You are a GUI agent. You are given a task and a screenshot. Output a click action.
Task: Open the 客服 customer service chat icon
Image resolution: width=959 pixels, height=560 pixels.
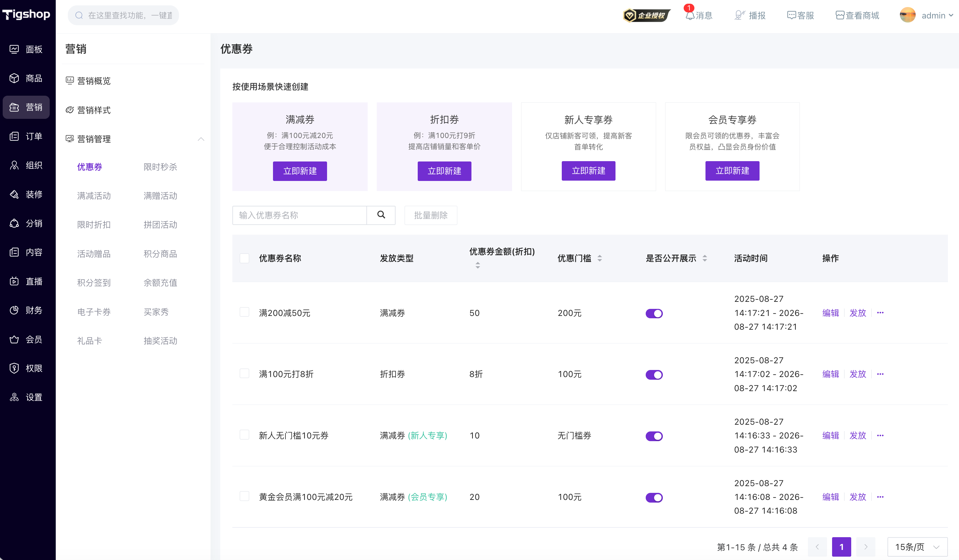pos(791,15)
